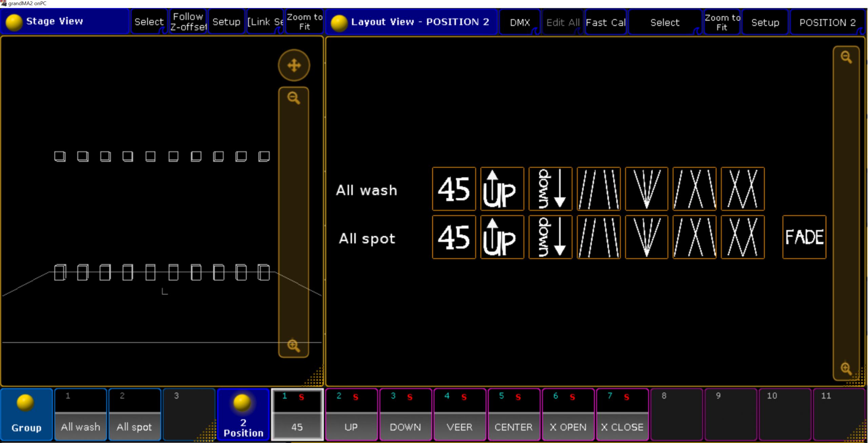The image size is (868, 443).
Task: Open the Link Selected dropdown in Stage View
Action: coord(265,22)
